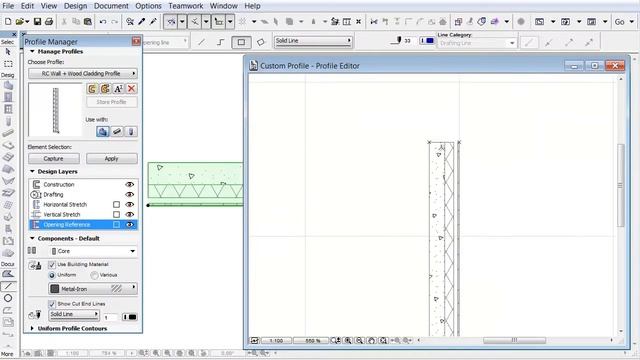Open the Core component dropdown
Screen dimensions: 640x360
[x=93, y=251]
